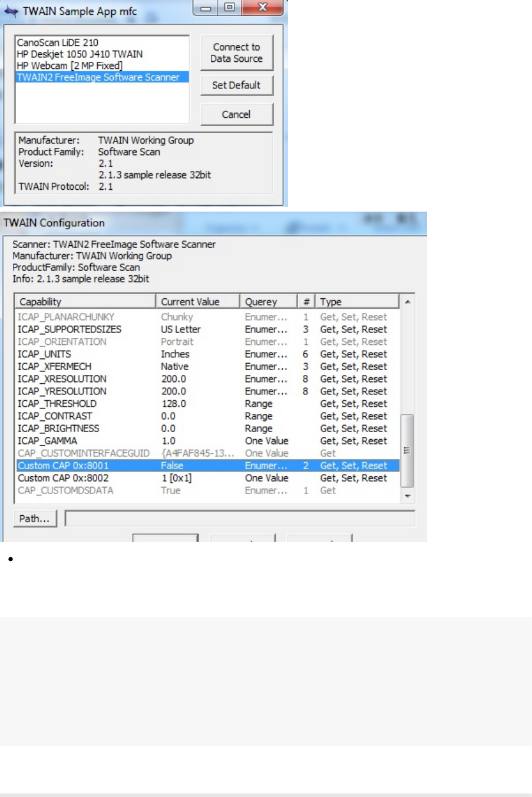The height and width of the screenshot is (797, 532).
Task: Click the False value of Custom CAP 0x:8001
Action: point(172,466)
